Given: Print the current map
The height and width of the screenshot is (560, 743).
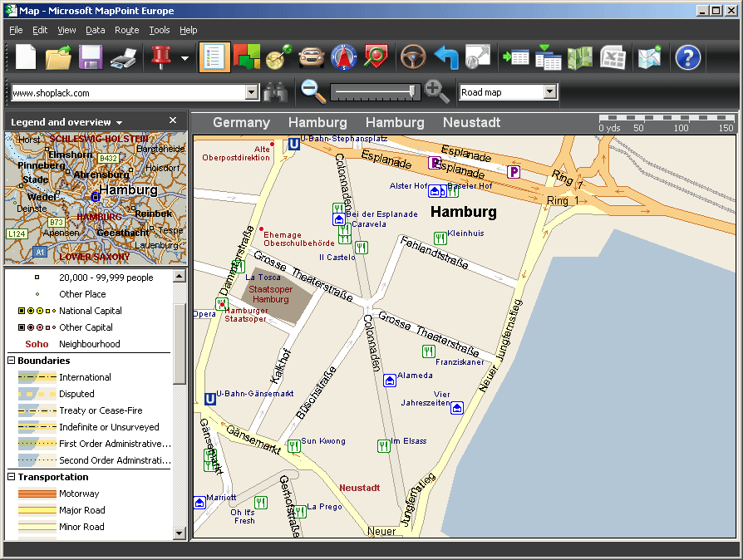Looking at the screenshot, I should click(x=123, y=58).
